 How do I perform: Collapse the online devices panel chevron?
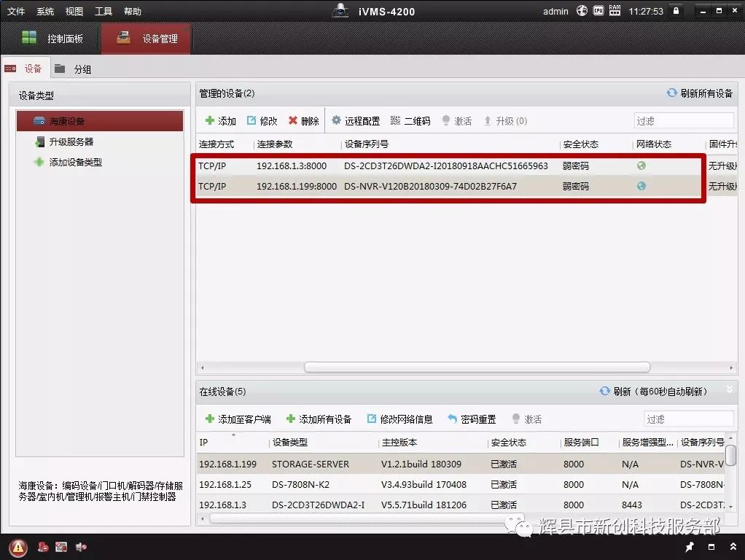[x=730, y=389]
